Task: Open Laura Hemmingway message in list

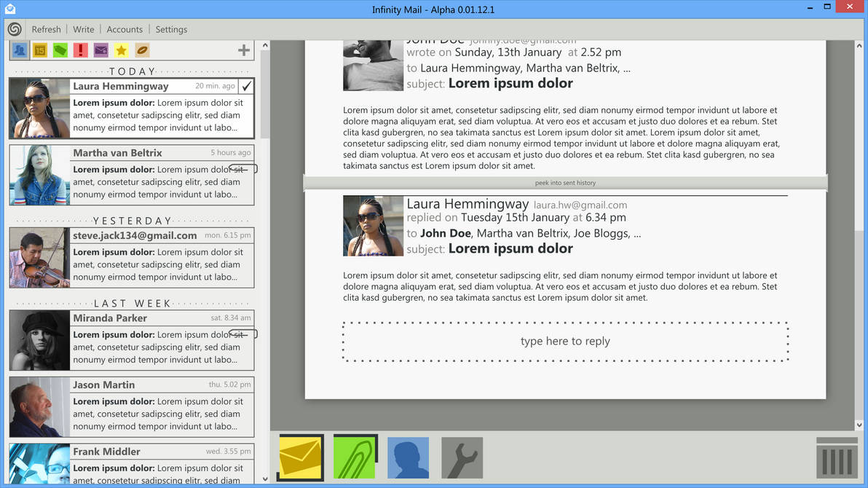Action: [132, 108]
